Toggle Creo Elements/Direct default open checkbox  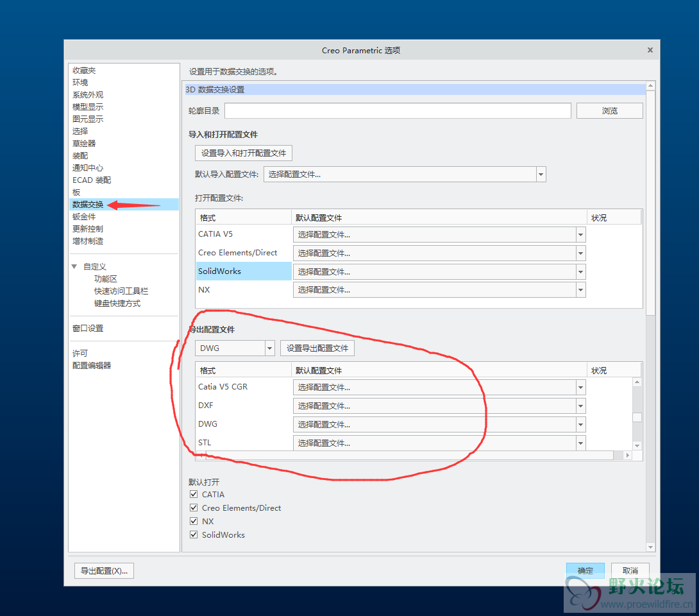[194, 508]
